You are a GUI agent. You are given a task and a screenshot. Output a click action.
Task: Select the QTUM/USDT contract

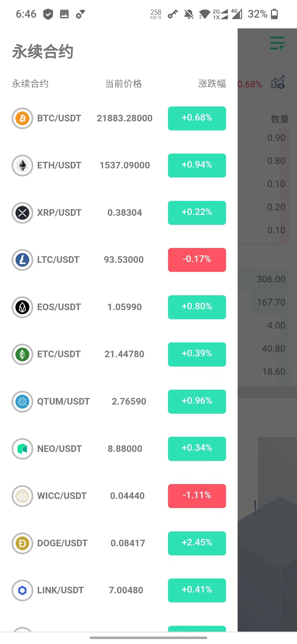pos(63,402)
